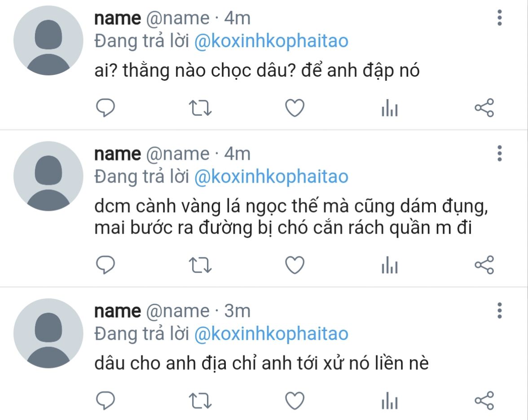The image size is (528, 420).
Task: Like the 'để anh đập nó' tweet
Action: (x=295, y=108)
